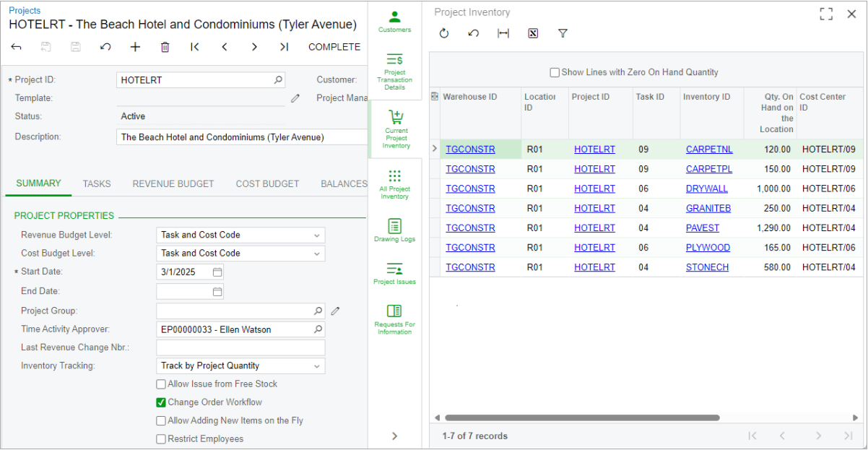Switch to the Balances tab
Screen dimensions: 868x450
click(x=344, y=184)
